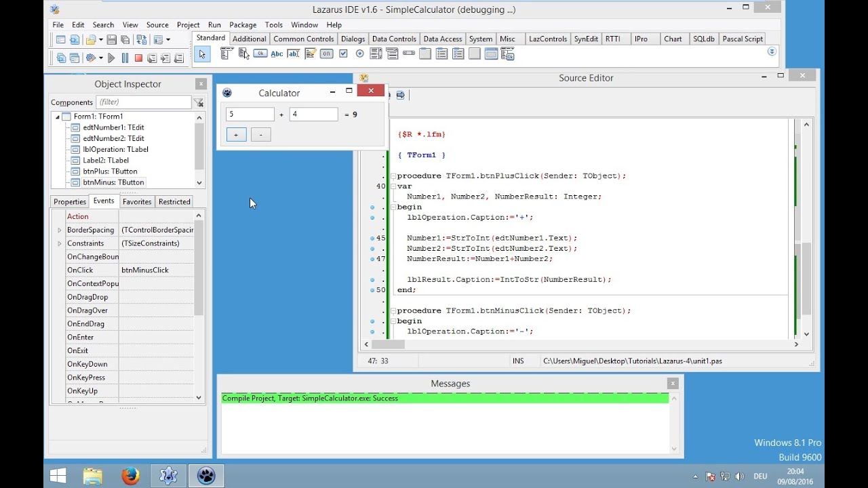Click the Windows Start button
This screenshot has height=488, width=868.
click(58, 476)
